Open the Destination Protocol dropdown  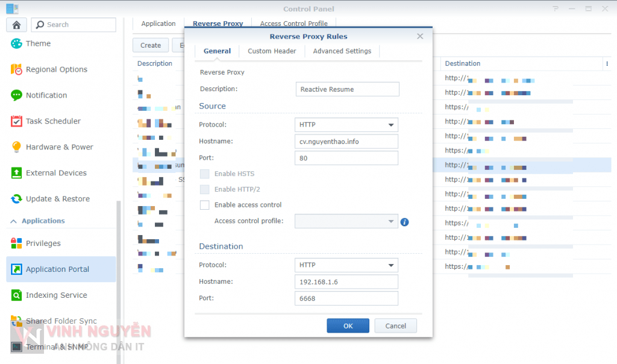[346, 265]
